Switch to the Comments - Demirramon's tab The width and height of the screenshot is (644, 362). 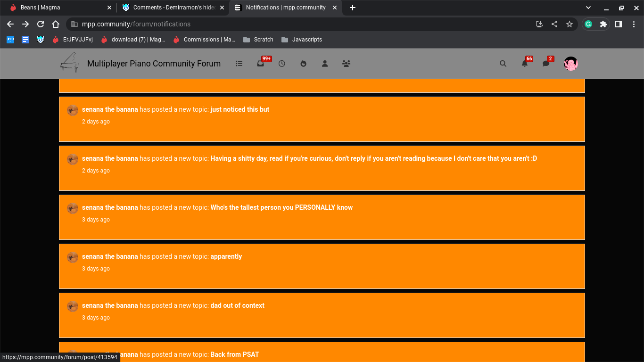(173, 8)
